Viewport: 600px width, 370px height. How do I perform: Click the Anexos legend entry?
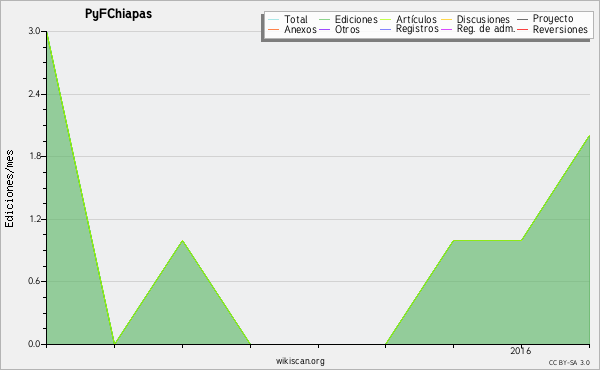click(293, 29)
